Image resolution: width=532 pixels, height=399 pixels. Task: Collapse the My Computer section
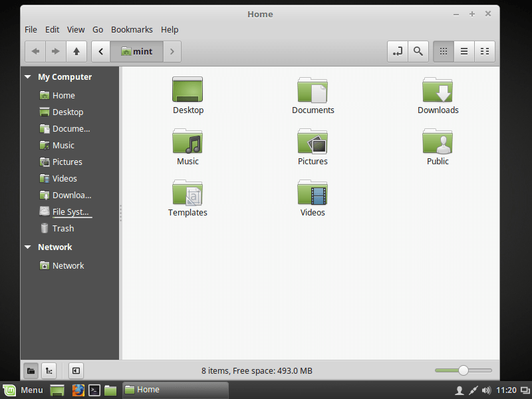point(28,77)
